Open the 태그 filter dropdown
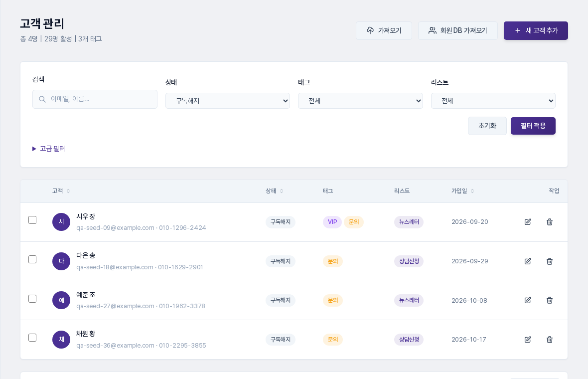Viewport: 588px width, 379px height. (360, 101)
